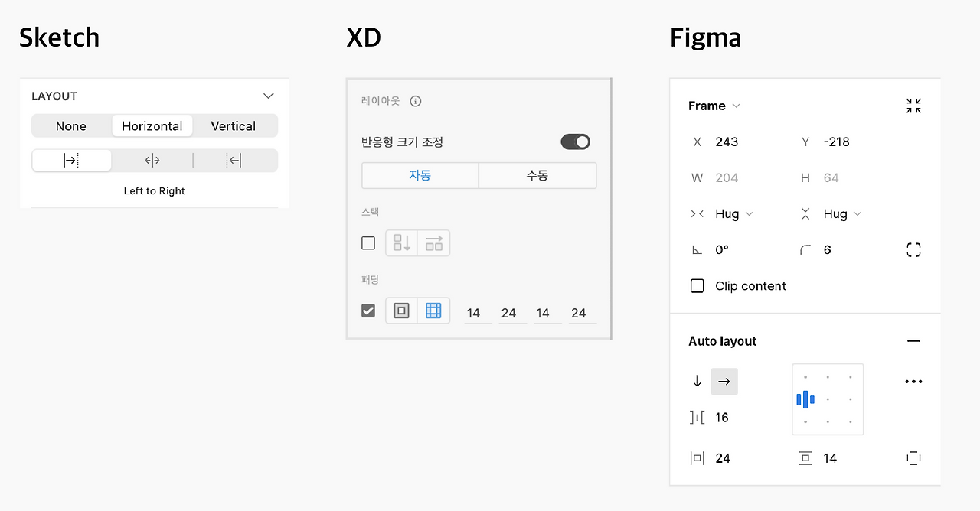The width and height of the screenshot is (980, 511).
Task: Select Left to Right layout direction icon
Action: tap(71, 160)
